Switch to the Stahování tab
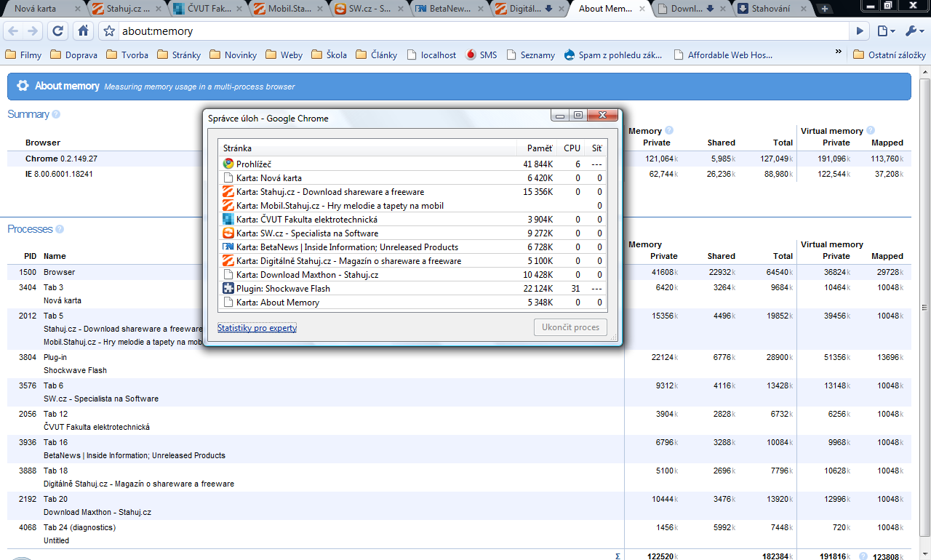Viewport: 931px width, 560px height. [x=770, y=9]
